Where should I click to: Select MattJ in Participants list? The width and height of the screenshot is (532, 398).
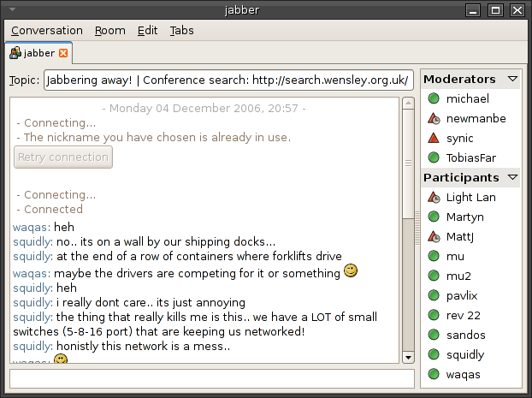tap(470, 236)
